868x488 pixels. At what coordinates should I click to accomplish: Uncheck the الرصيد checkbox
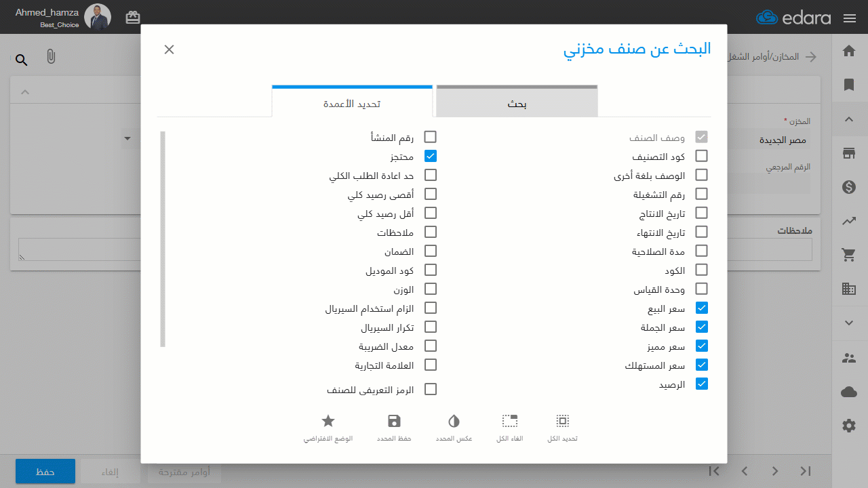702,384
